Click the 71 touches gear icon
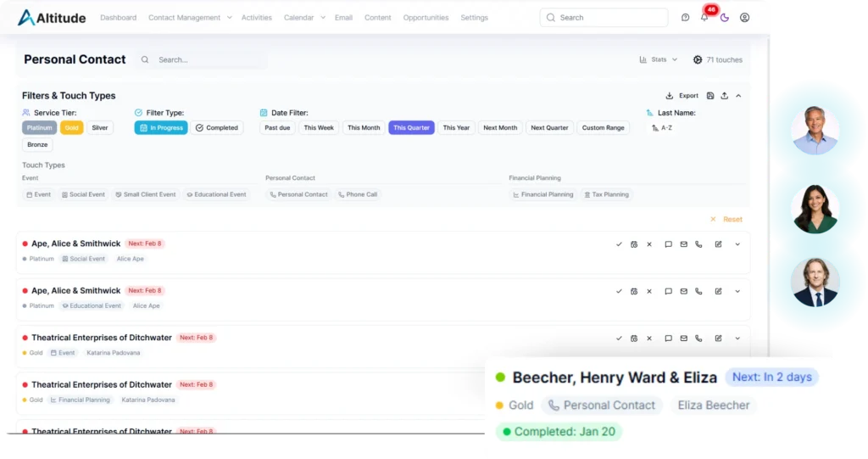 click(698, 60)
